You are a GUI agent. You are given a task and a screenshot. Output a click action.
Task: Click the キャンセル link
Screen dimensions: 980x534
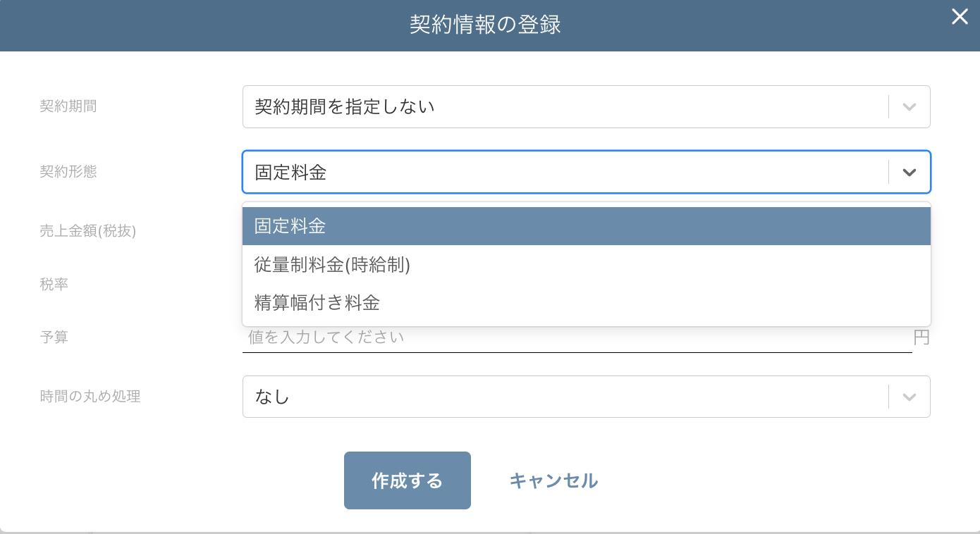tap(553, 480)
